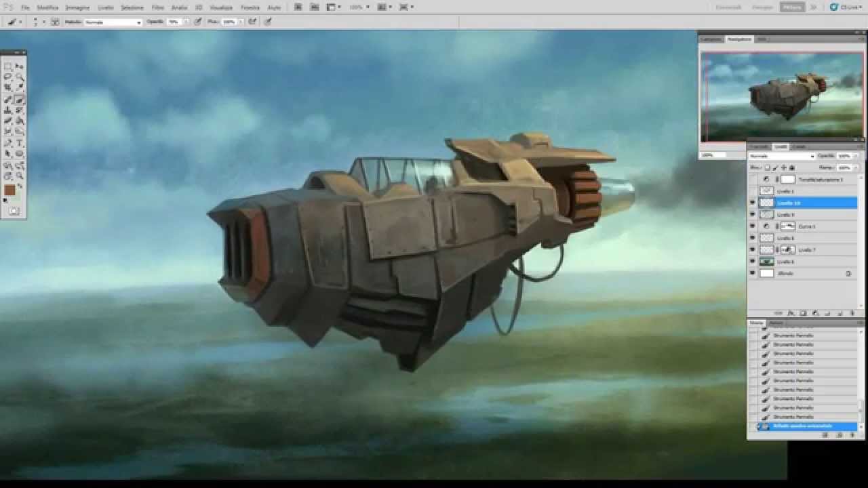Select the Pen tool
This screenshot has width=868, height=488.
point(8,143)
